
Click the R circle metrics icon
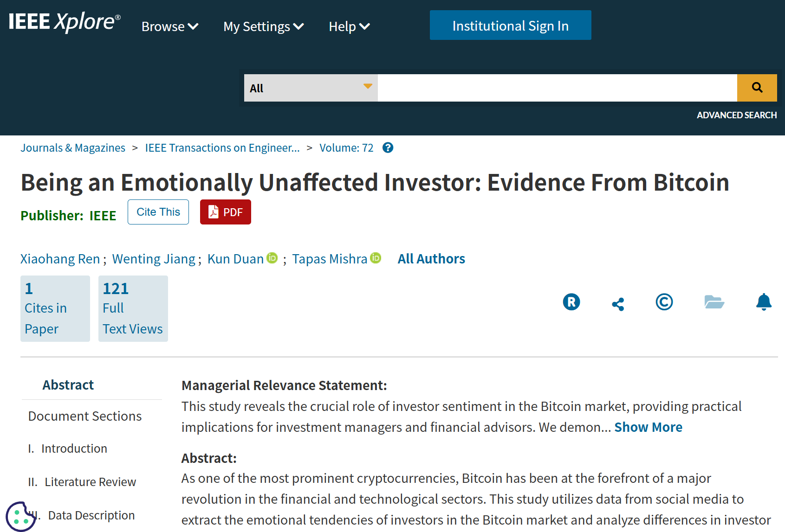pyautogui.click(x=571, y=301)
